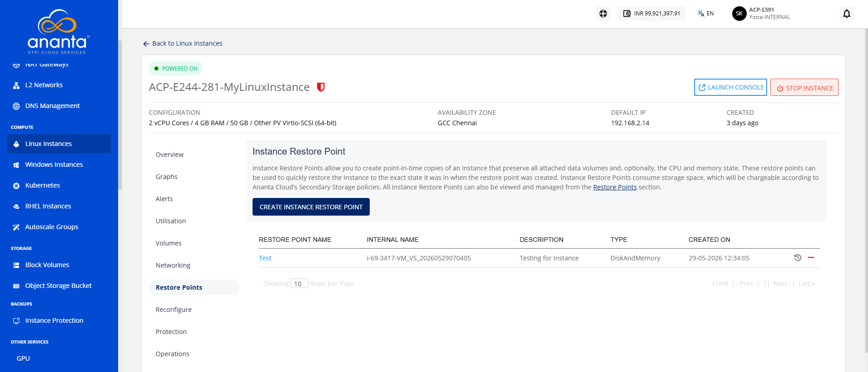
Task: Open the Utilisation tab
Action: click(x=171, y=221)
